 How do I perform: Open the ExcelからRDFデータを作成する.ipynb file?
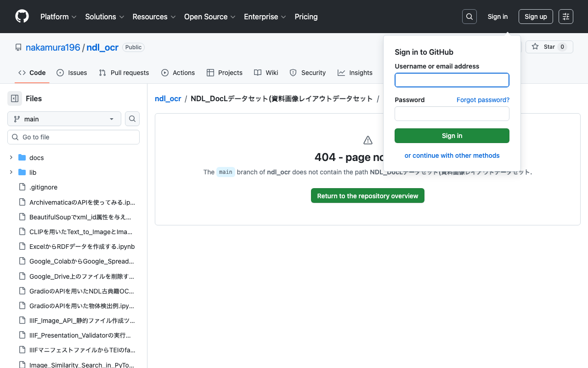coord(82,247)
